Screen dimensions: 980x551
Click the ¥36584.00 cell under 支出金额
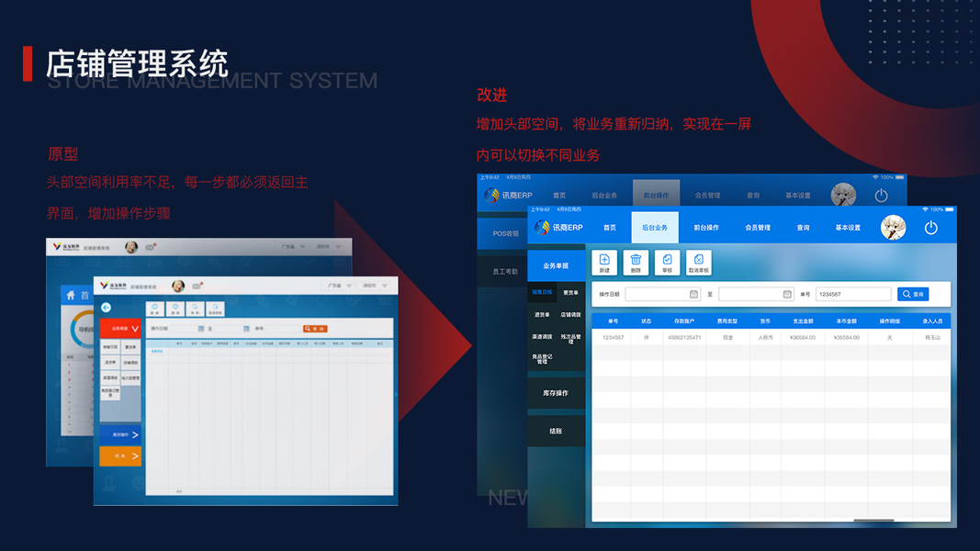(803, 337)
